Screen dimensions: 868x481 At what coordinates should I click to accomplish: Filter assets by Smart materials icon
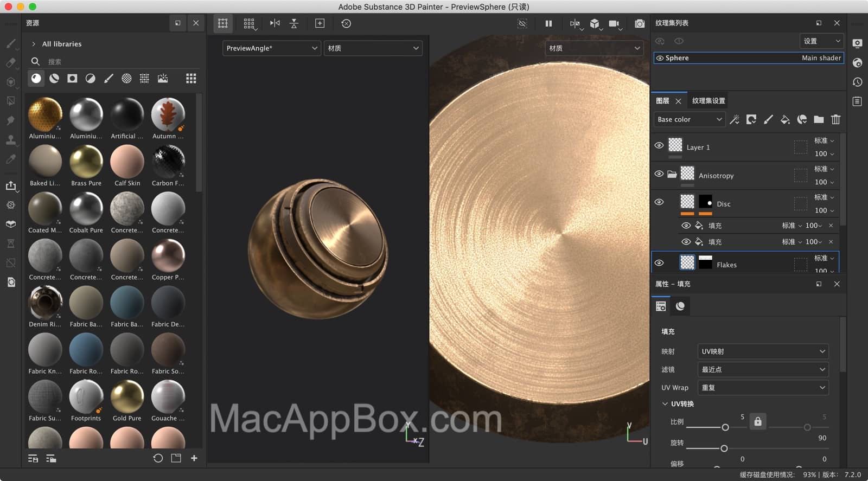point(54,78)
